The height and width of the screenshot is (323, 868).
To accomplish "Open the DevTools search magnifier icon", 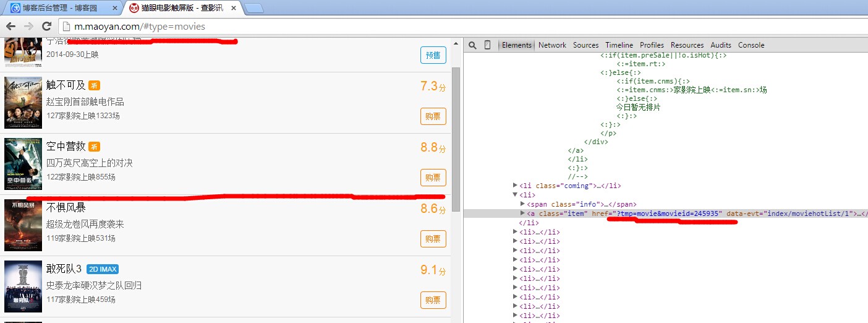I will [x=472, y=45].
